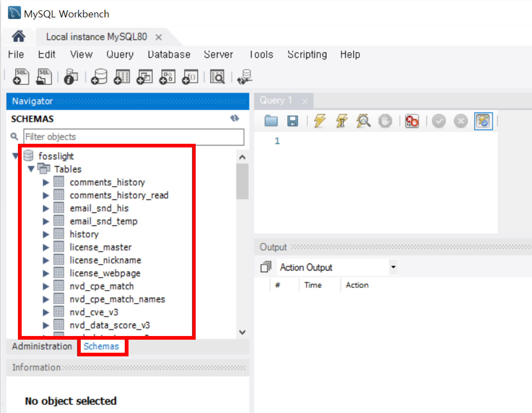Click the schema tree scroll-up arrow

242,157
